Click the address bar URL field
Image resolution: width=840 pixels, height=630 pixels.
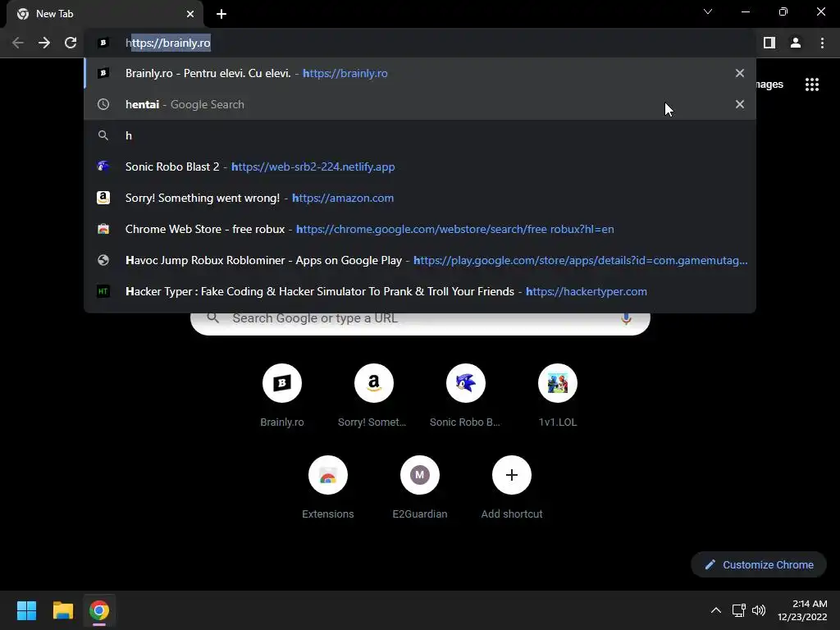click(x=420, y=43)
